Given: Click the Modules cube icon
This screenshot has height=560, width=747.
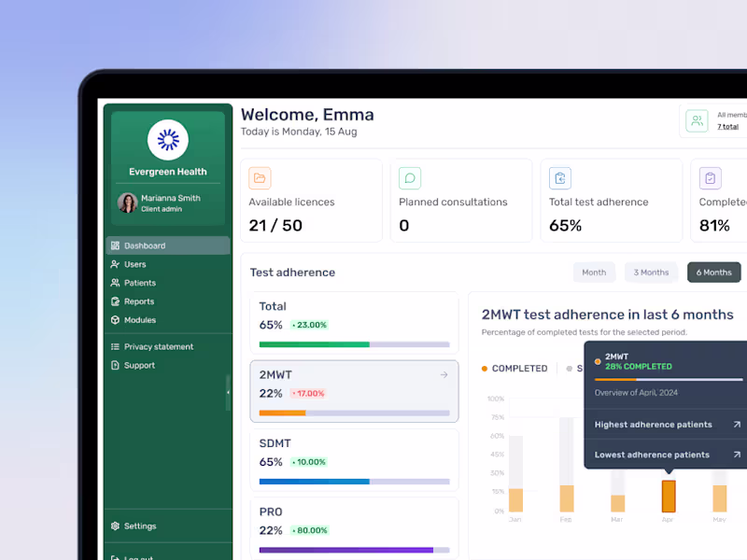Looking at the screenshot, I should click(x=115, y=320).
